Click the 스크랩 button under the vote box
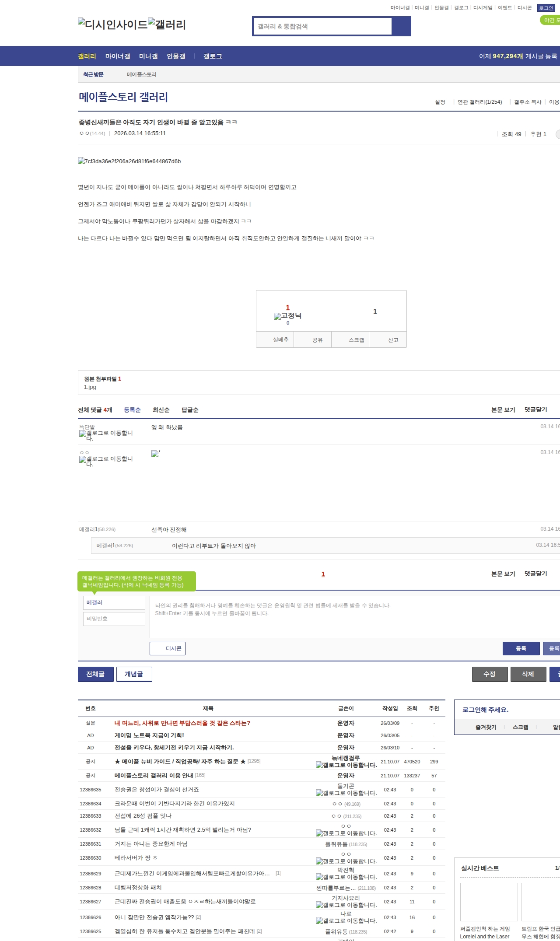Viewport: 560px width, 941px height. (350, 340)
